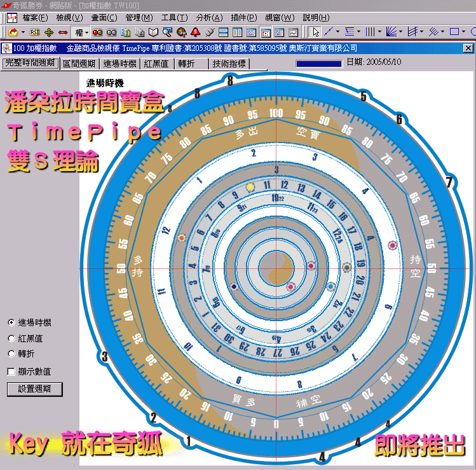476x470 pixels.
Task: Click the 設置週期 button
Action: tap(35, 389)
